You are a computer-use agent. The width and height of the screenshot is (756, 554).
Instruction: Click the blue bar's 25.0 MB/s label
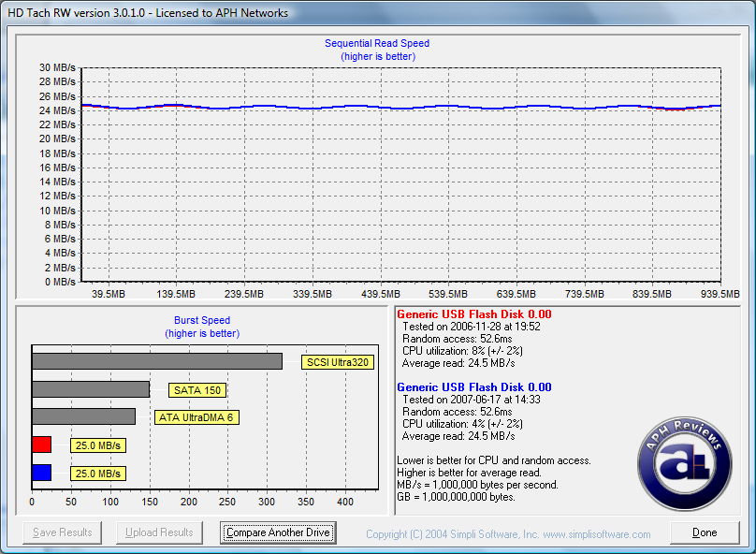97,474
